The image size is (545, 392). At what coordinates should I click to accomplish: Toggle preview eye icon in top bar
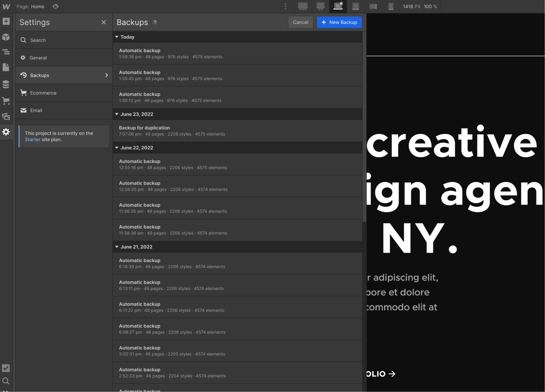tap(56, 6)
